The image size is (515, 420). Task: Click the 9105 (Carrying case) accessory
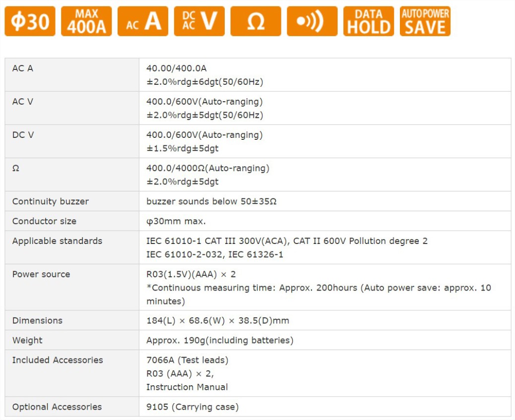click(192, 407)
